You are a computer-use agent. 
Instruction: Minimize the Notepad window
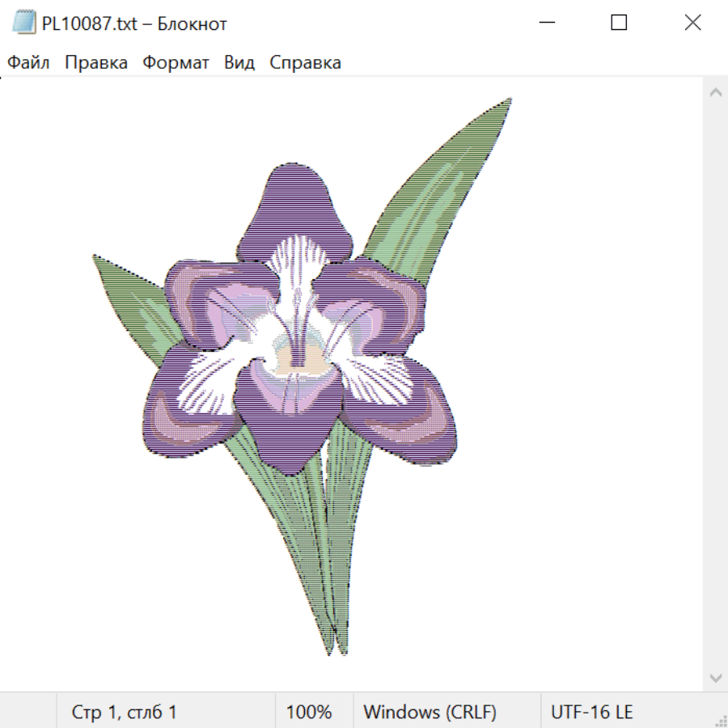coord(546,23)
